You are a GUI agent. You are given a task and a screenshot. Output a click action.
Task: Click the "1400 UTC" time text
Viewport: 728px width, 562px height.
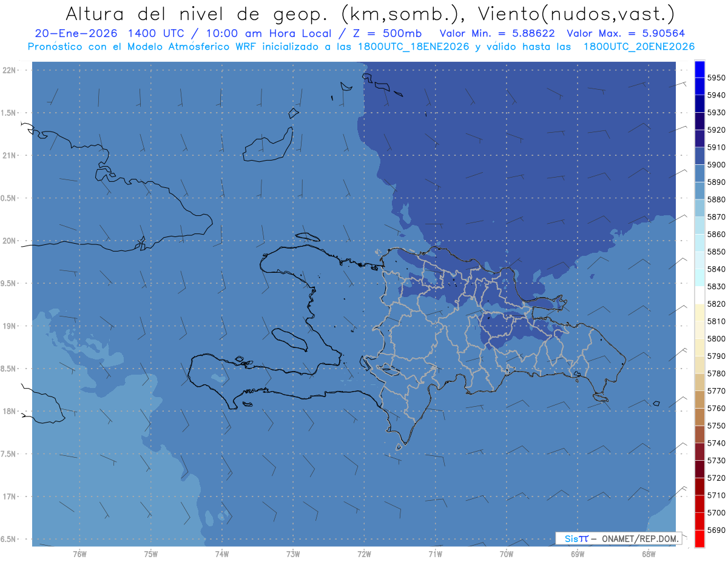[x=158, y=33]
